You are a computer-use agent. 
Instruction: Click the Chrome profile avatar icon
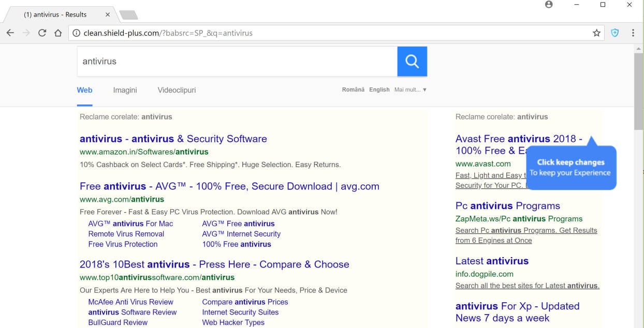[549, 5]
